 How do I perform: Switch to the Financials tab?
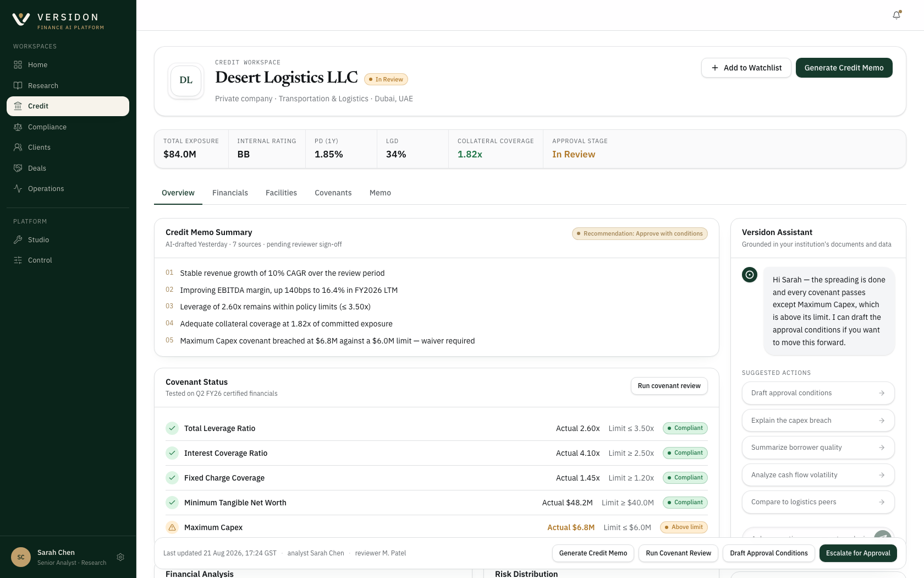pyautogui.click(x=230, y=193)
